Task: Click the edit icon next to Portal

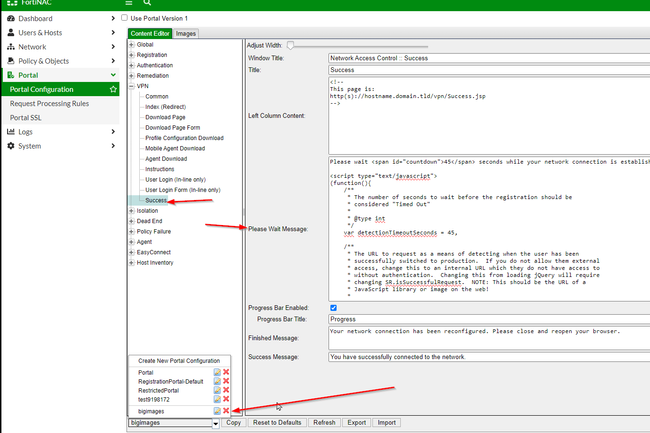Action: tap(217, 371)
